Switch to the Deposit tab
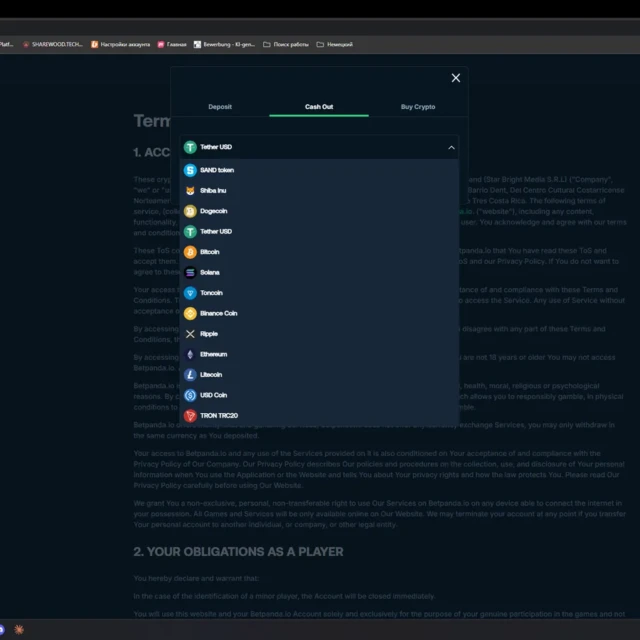The image size is (640, 640). click(x=220, y=107)
